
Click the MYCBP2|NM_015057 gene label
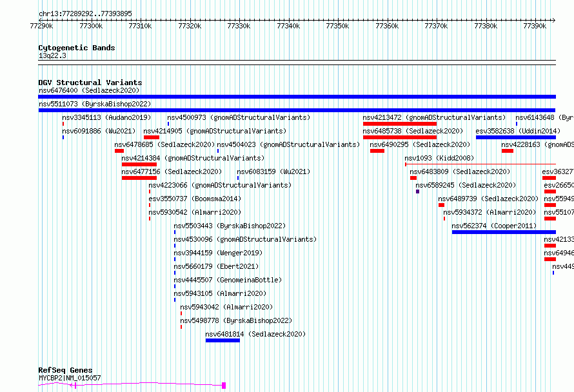(x=70, y=378)
